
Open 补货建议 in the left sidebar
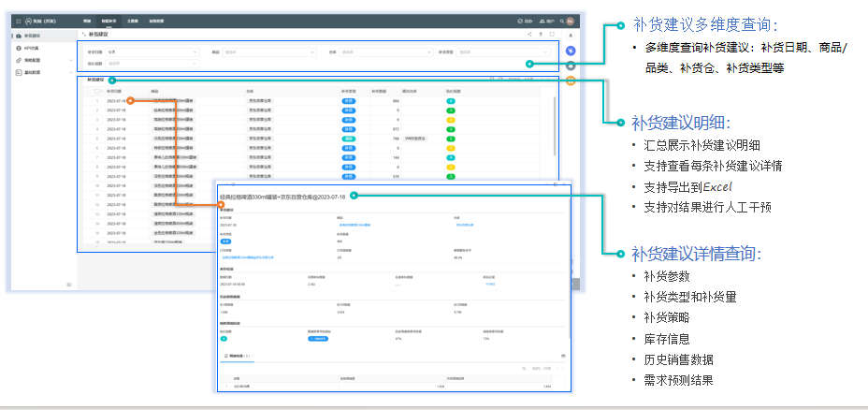click(x=33, y=35)
